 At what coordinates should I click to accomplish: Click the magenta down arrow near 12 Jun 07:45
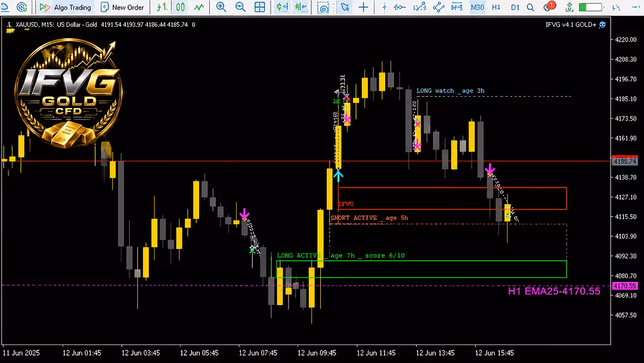[x=244, y=214]
